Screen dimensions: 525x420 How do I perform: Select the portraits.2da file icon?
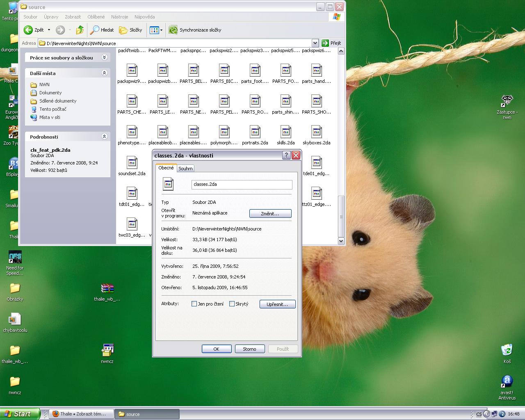[255, 132]
